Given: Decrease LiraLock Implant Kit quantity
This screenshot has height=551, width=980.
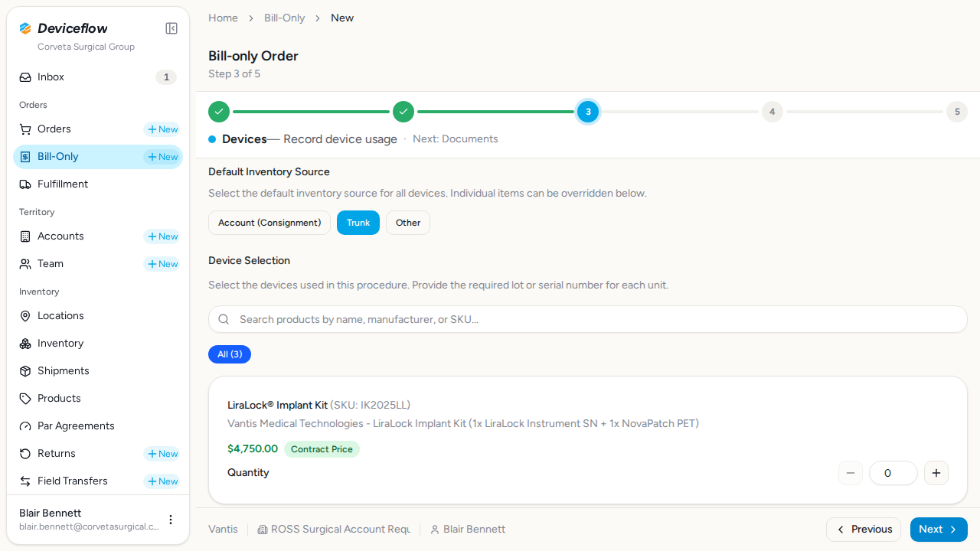Looking at the screenshot, I should [851, 473].
